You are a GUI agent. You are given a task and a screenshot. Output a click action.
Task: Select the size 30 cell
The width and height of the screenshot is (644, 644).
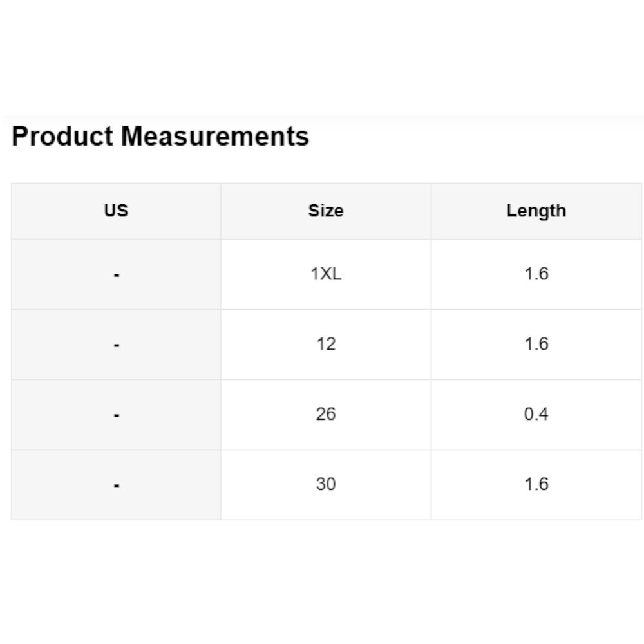326,484
